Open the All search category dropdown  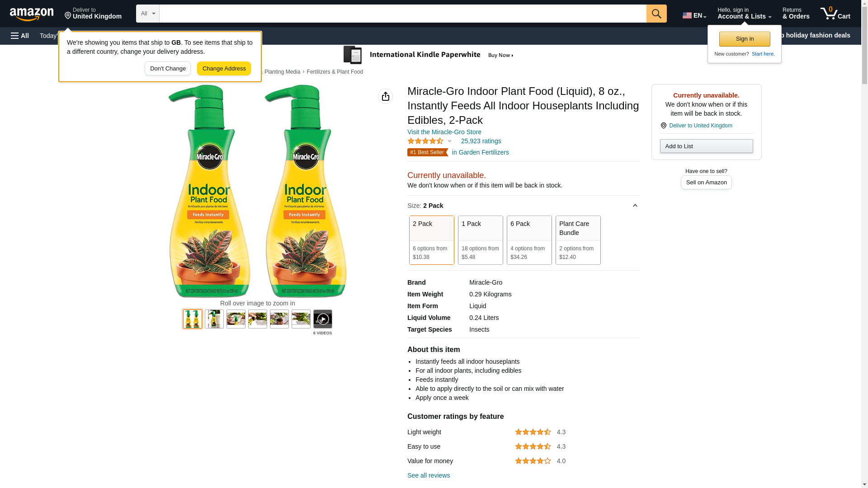tap(147, 14)
